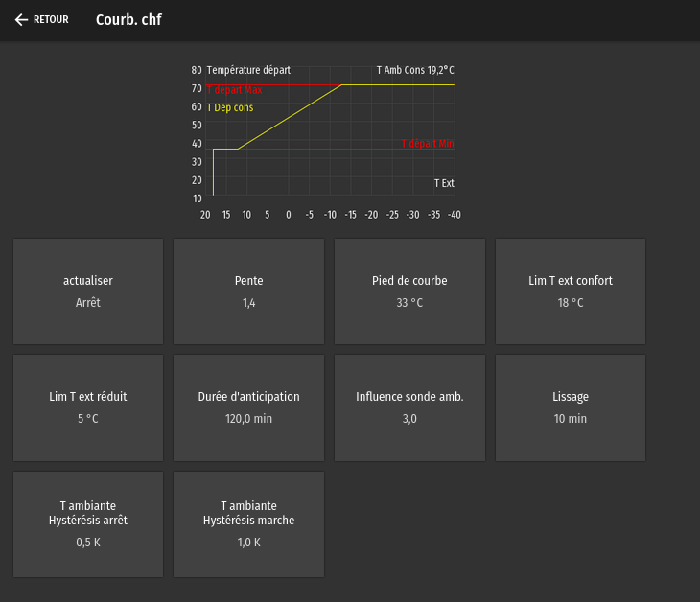
Task: Click the T Dep cons legend label
Action: pos(230,107)
